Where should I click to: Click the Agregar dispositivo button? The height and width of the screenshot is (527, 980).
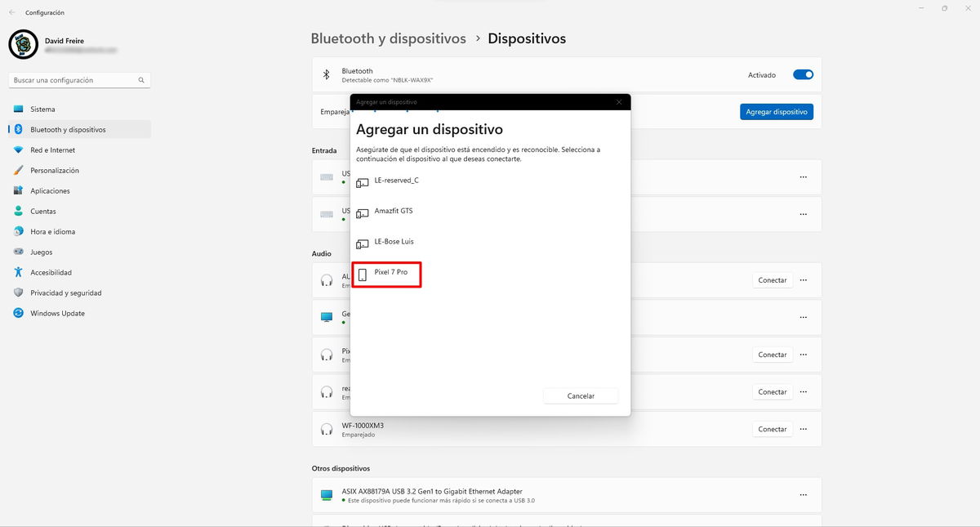pos(776,112)
